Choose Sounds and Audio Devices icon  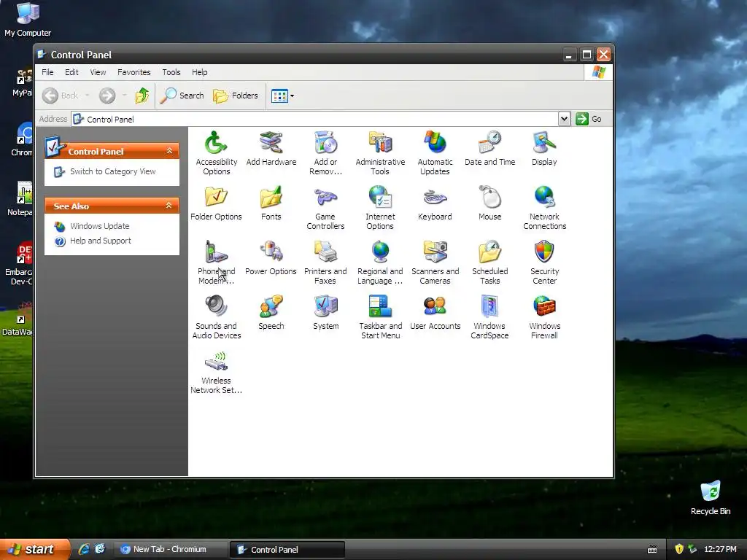click(216, 317)
